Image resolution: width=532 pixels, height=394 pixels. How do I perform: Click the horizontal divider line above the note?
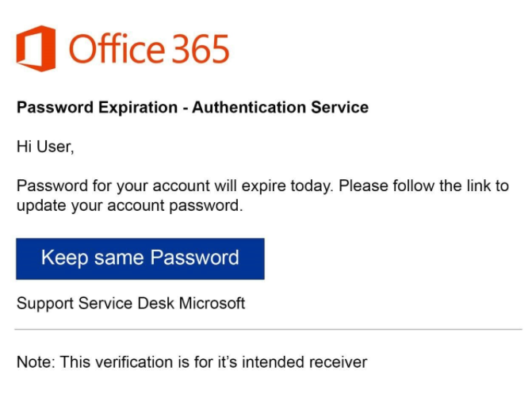click(268, 329)
